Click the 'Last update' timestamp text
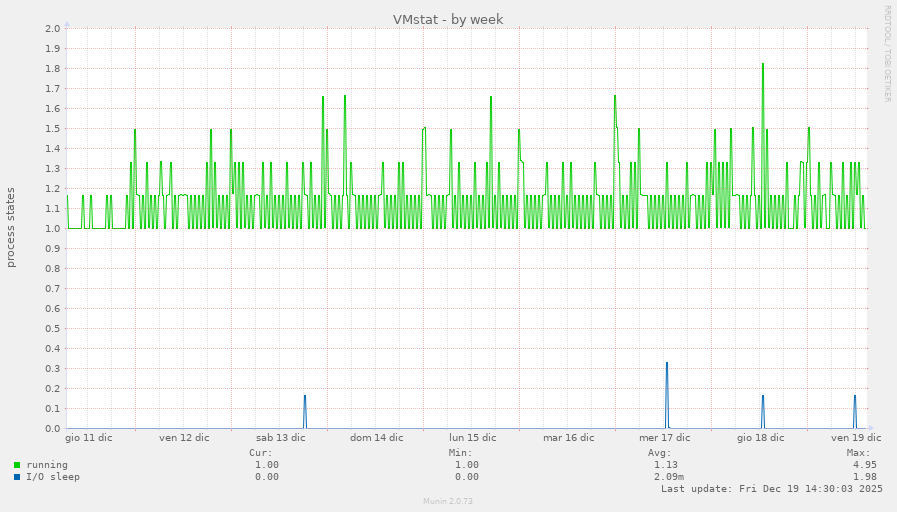 pos(772,489)
